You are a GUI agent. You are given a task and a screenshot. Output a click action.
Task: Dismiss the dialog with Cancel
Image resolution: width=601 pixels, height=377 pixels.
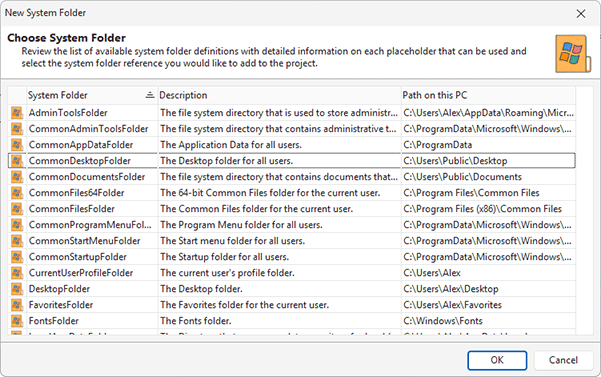tap(563, 361)
